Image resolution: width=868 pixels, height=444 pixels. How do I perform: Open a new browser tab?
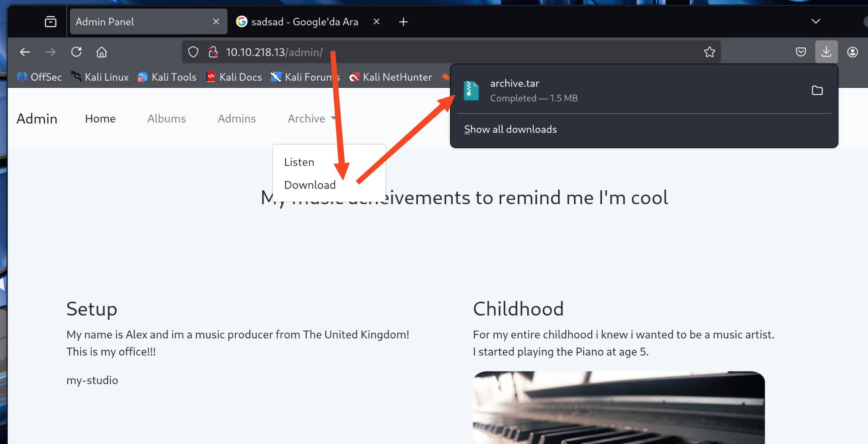(x=403, y=22)
